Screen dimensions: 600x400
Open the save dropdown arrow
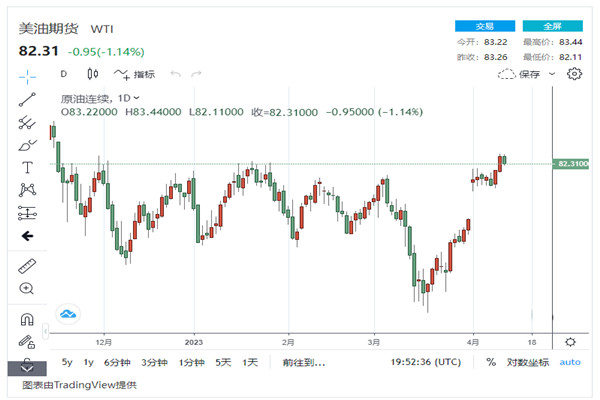(x=552, y=74)
